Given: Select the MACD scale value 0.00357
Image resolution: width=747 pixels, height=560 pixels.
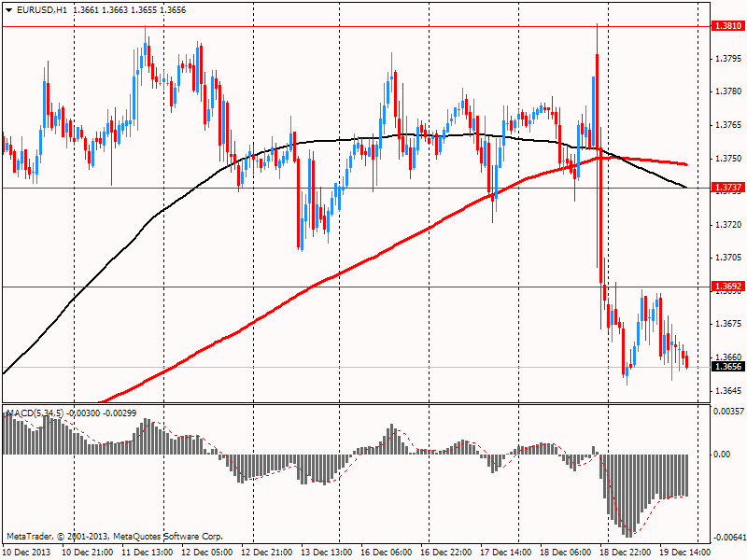Looking at the screenshot, I should click(729, 411).
